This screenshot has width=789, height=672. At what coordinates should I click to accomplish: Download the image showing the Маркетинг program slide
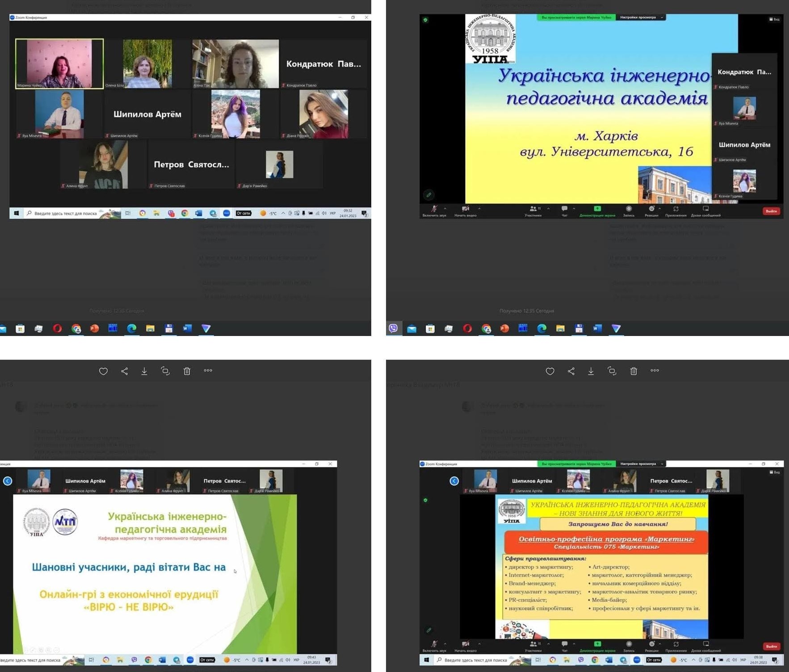pos(591,371)
